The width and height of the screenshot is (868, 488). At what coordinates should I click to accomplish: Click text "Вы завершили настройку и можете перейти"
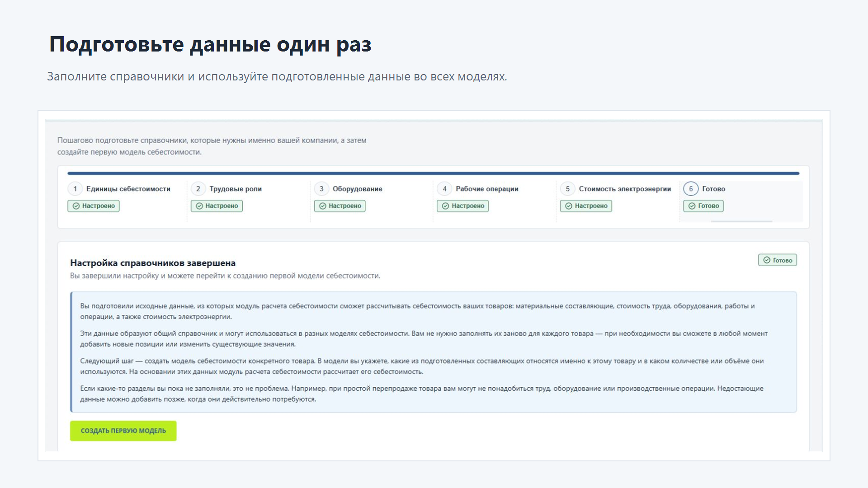click(225, 276)
